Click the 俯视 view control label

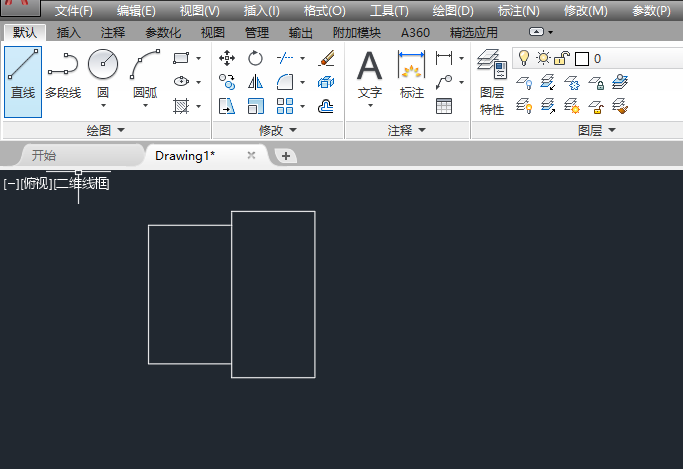tap(36, 184)
